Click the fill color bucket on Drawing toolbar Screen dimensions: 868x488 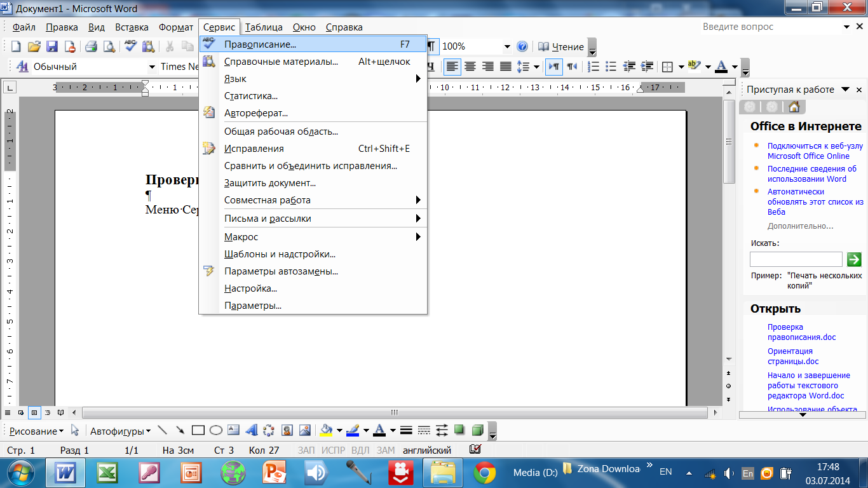coord(326,430)
